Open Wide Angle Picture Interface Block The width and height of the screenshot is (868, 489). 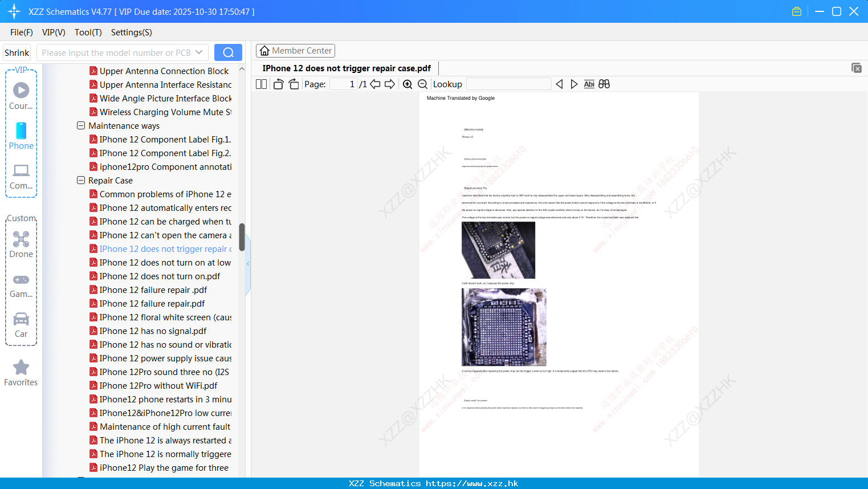coord(161,98)
